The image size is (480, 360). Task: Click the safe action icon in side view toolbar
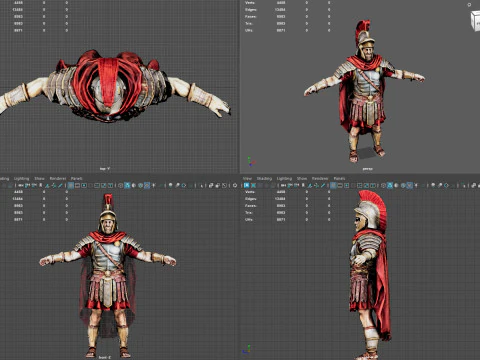pyautogui.click(x=366, y=185)
